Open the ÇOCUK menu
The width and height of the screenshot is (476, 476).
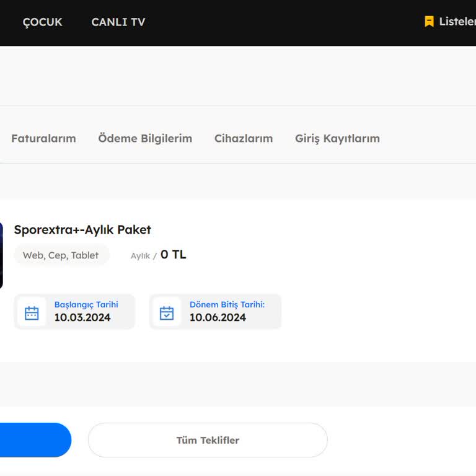point(42,22)
